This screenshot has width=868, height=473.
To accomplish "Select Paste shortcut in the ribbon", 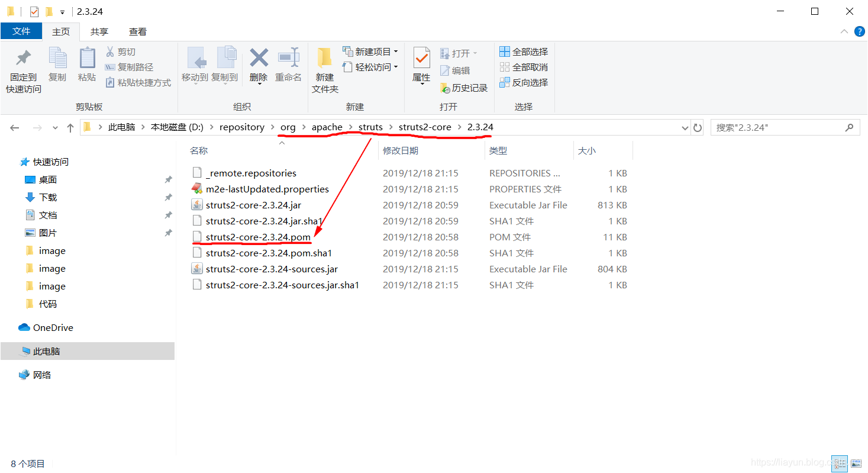I will 138,83.
